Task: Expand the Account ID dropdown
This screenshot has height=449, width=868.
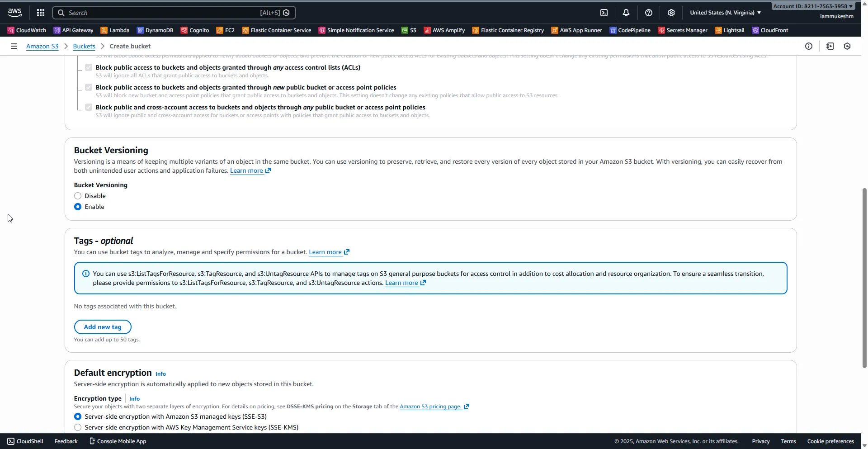Action: pyautogui.click(x=812, y=6)
